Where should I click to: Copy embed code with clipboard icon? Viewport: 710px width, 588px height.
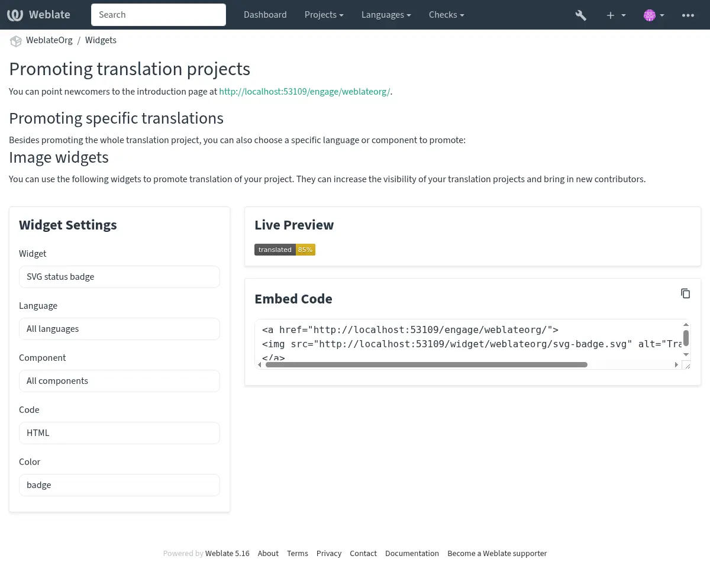(685, 293)
